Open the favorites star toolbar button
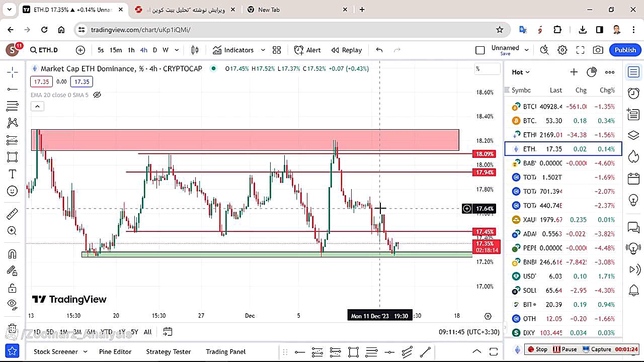The height and width of the screenshot is (362, 644). tap(13, 351)
